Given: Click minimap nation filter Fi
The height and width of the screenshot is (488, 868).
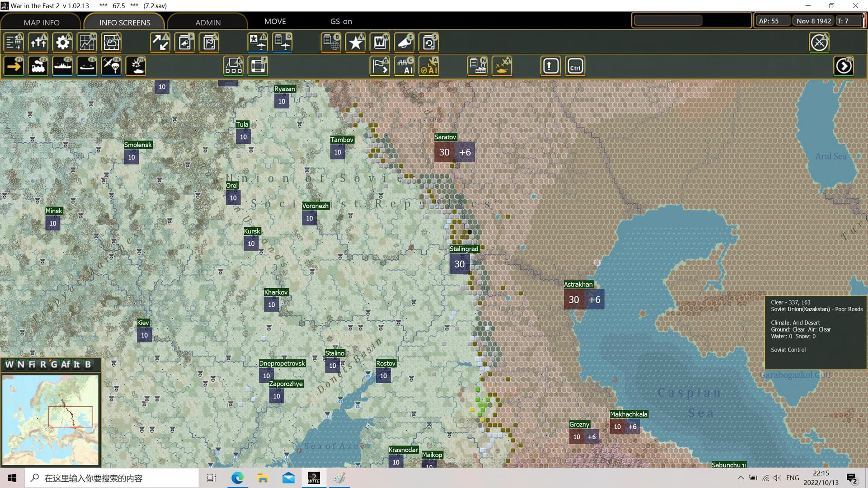Looking at the screenshot, I should [x=32, y=364].
